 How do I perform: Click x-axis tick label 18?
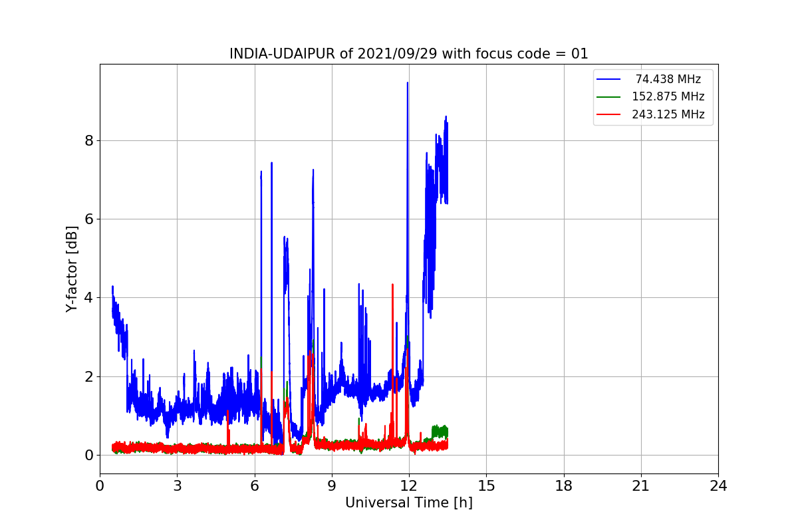point(563,486)
